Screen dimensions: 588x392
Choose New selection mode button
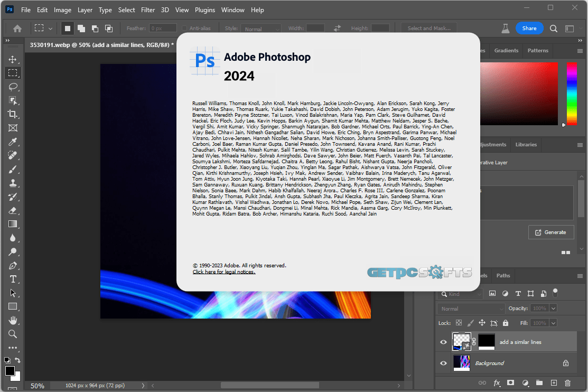click(68, 28)
